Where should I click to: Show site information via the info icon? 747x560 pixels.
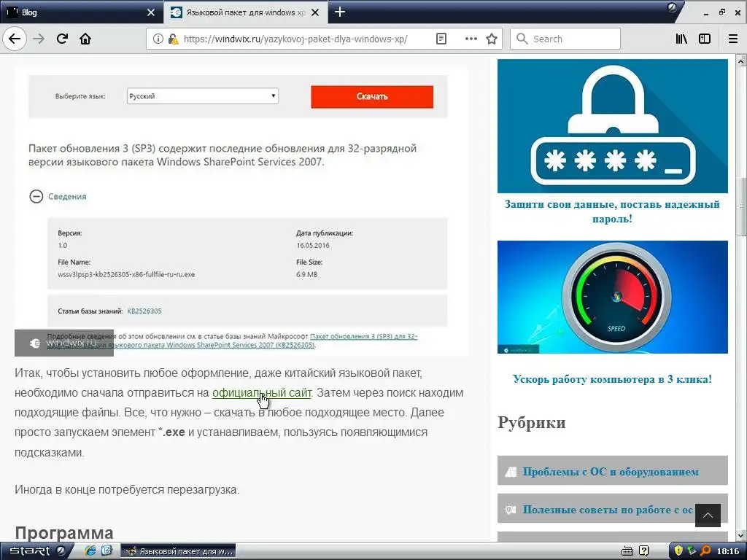(158, 39)
